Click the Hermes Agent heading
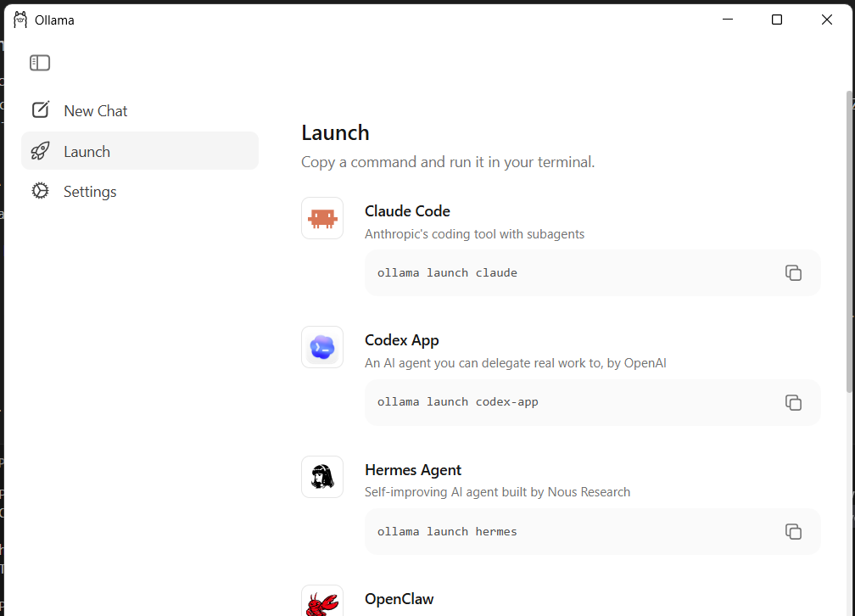 tap(413, 470)
